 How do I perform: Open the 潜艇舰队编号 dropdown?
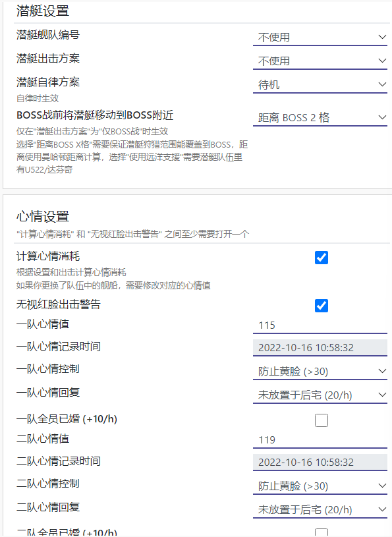320,37
